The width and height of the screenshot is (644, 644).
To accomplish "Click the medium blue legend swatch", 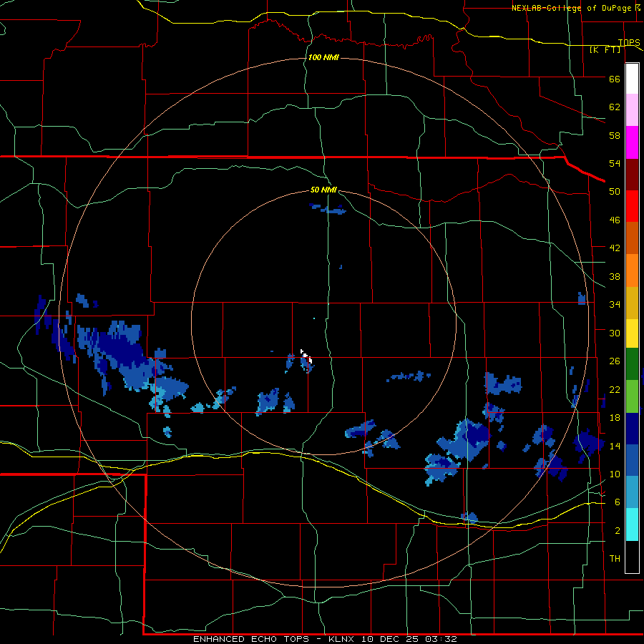I will [632, 460].
